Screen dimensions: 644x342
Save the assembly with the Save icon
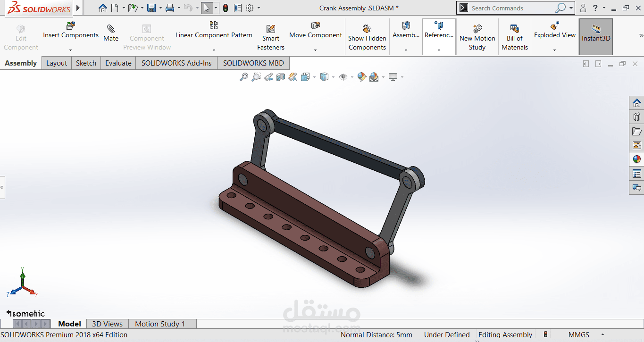click(151, 8)
